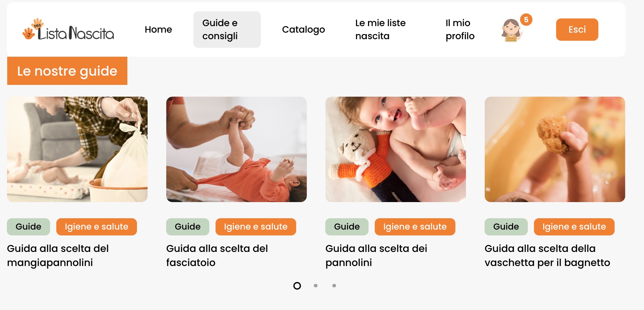644x310 pixels.
Task: Click the Lista Nascita logo
Action: pyautogui.click(x=68, y=30)
